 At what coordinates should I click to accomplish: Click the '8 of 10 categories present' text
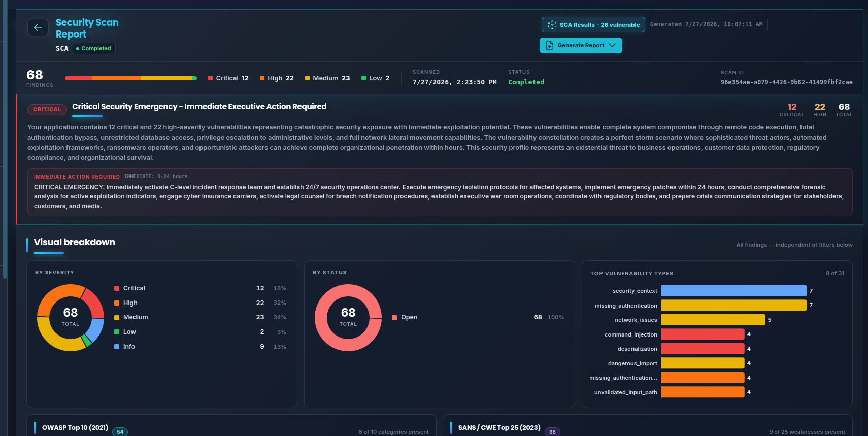[x=394, y=432]
